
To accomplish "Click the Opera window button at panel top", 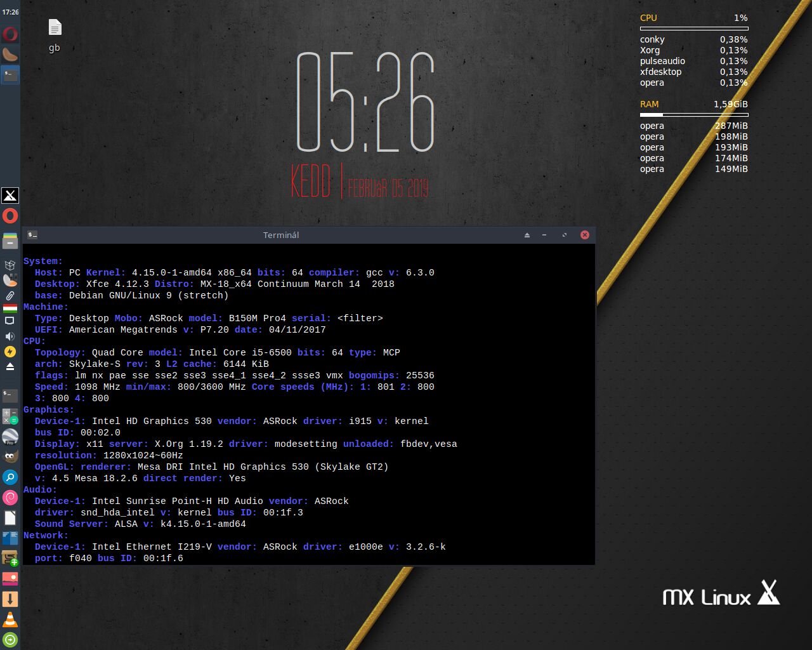I will click(10, 34).
